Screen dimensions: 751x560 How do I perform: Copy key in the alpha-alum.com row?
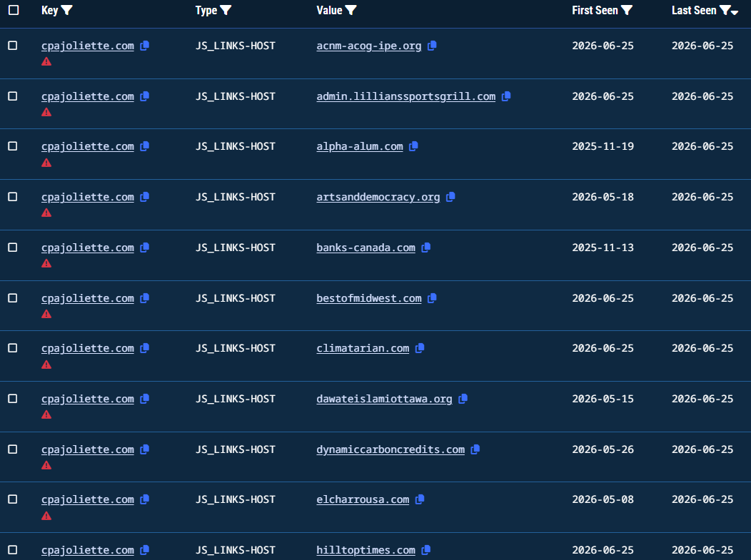click(x=145, y=146)
